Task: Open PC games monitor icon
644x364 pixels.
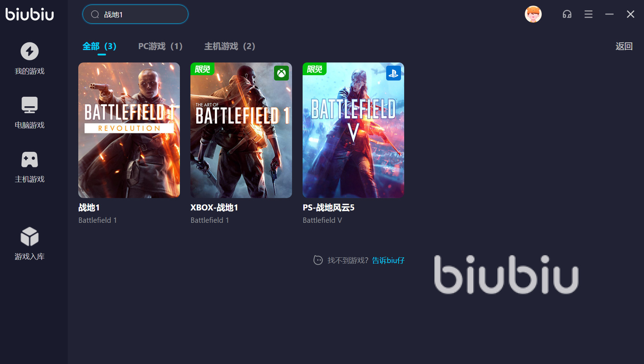Action: tap(30, 105)
